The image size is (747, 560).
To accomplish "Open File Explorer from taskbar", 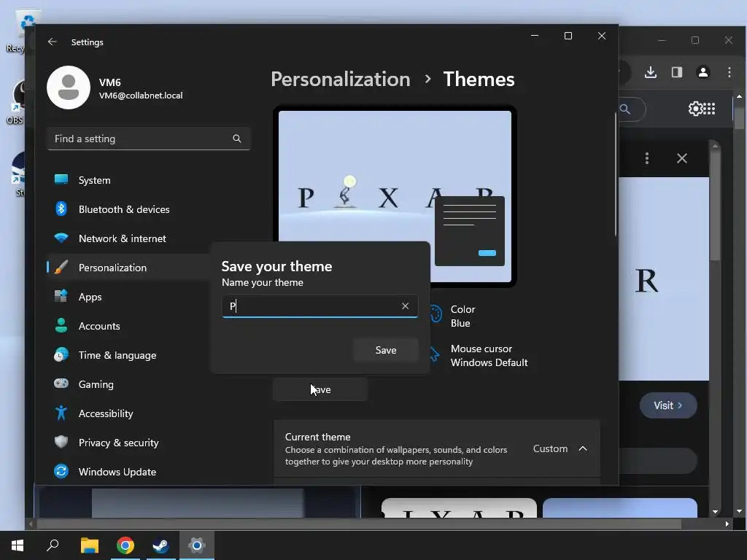I will tap(89, 545).
